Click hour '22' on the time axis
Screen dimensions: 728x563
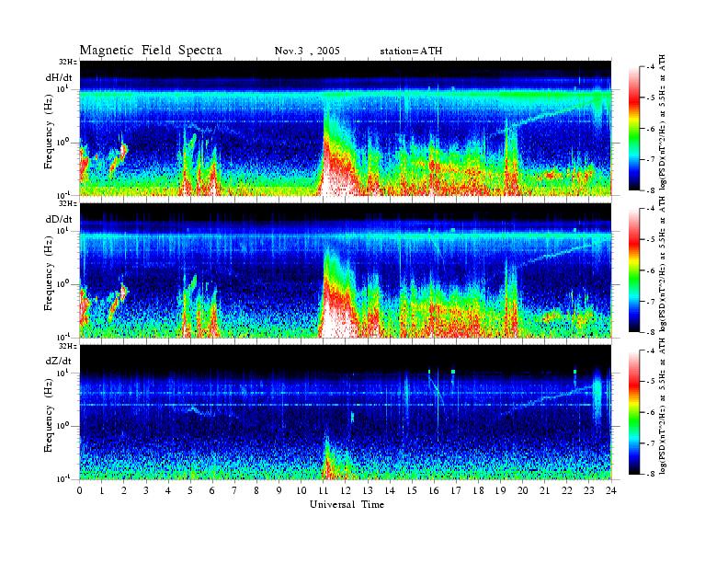click(567, 491)
